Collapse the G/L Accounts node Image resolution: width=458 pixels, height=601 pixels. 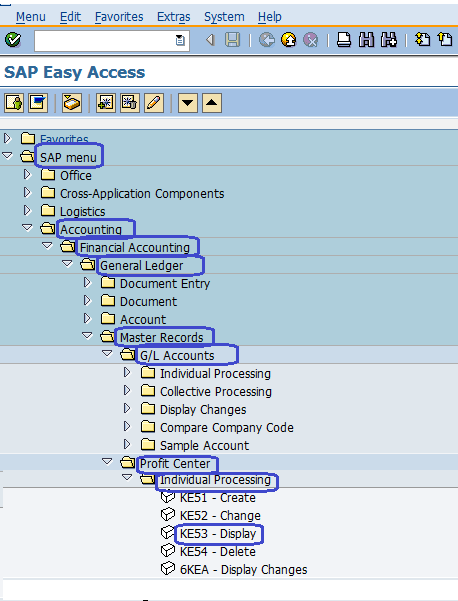coord(107,353)
